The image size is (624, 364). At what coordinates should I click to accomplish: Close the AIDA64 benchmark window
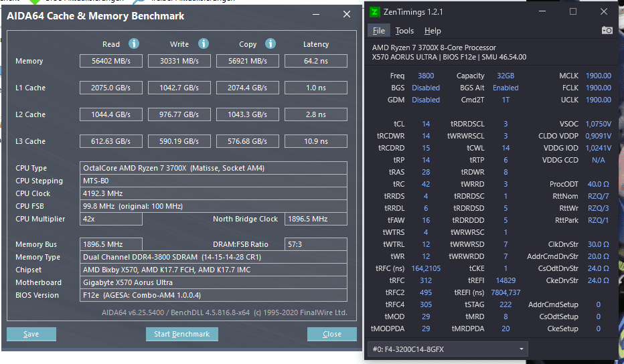(347, 14)
